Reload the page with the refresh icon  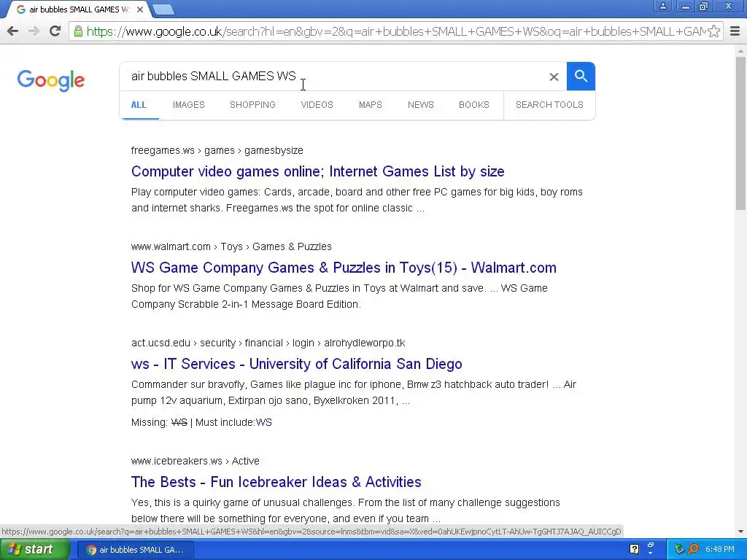[55, 31]
